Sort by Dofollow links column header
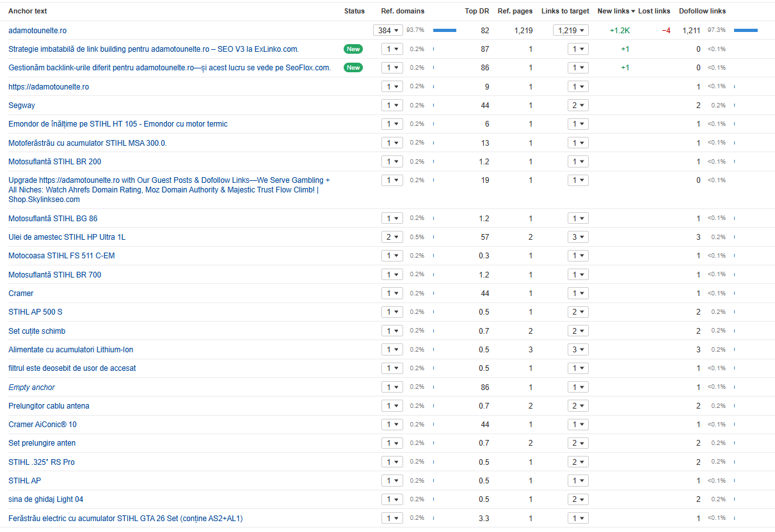Image resolution: width=775 pixels, height=532 pixels. point(702,11)
